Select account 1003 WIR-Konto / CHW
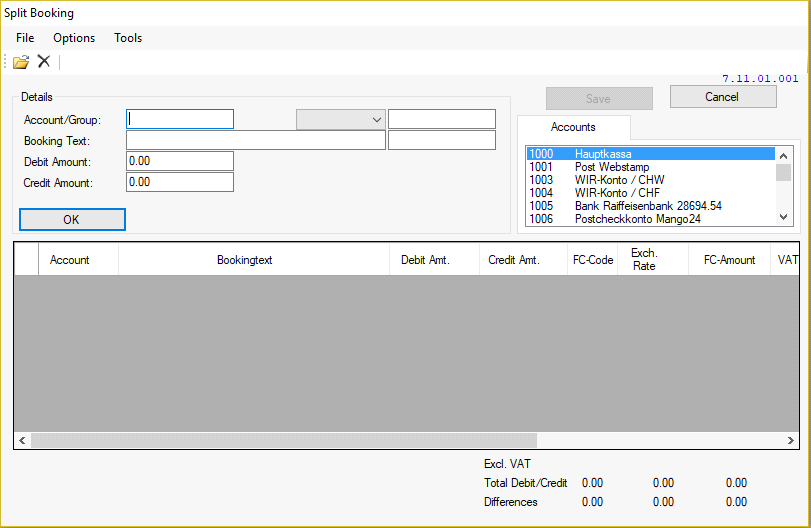 pos(651,179)
